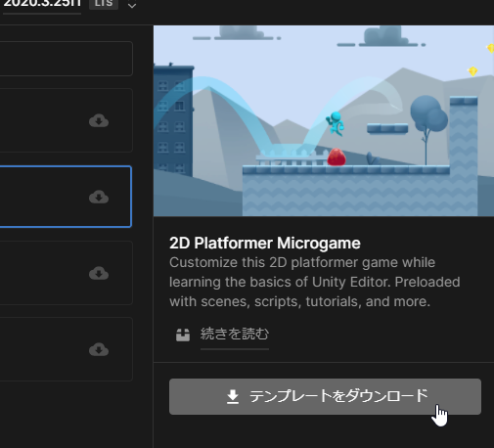494x448 pixels.
Task: Click the 2D Platformer Microgame preview image
Action: coord(324,120)
